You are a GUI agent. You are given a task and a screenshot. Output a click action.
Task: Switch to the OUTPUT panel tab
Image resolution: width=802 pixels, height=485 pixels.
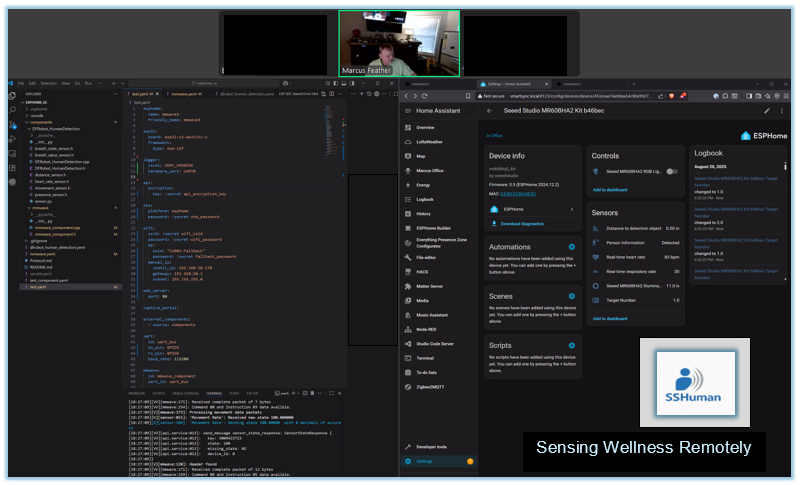pyautogui.click(x=159, y=393)
